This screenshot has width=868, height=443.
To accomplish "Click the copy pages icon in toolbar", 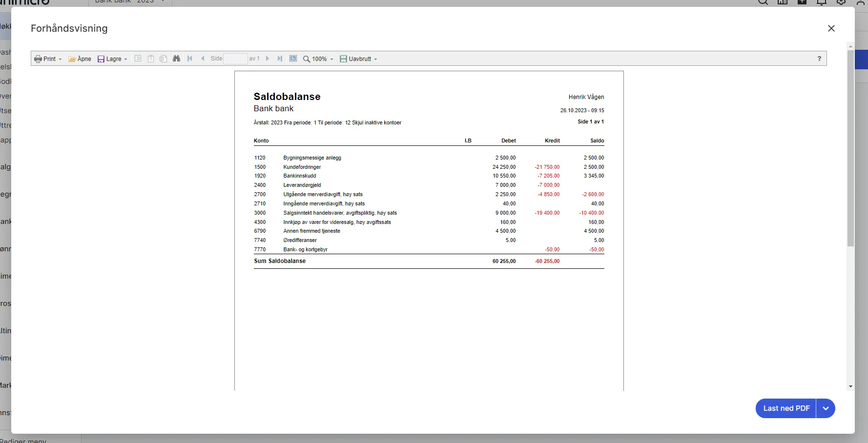I will pos(164,59).
